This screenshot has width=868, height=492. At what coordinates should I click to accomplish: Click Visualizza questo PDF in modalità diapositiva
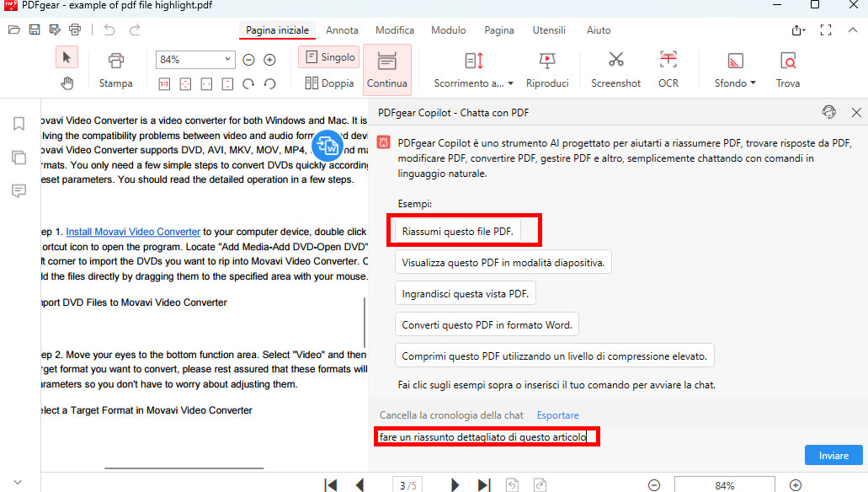click(x=503, y=262)
